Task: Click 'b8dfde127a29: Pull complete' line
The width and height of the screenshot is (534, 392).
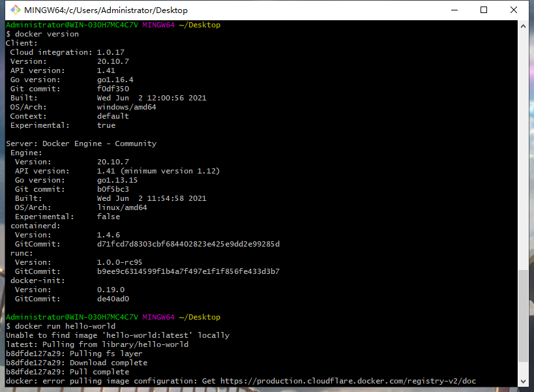Action: pyautogui.click(x=68, y=372)
